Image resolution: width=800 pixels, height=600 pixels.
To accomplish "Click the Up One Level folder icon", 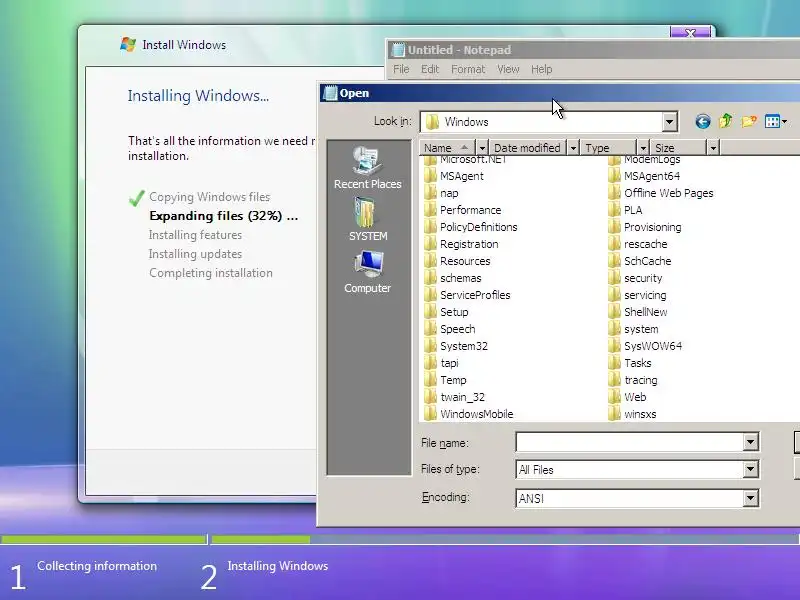I will (x=726, y=121).
